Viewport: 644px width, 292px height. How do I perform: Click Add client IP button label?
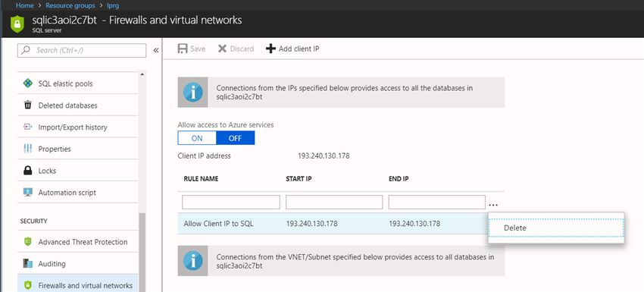(299, 49)
